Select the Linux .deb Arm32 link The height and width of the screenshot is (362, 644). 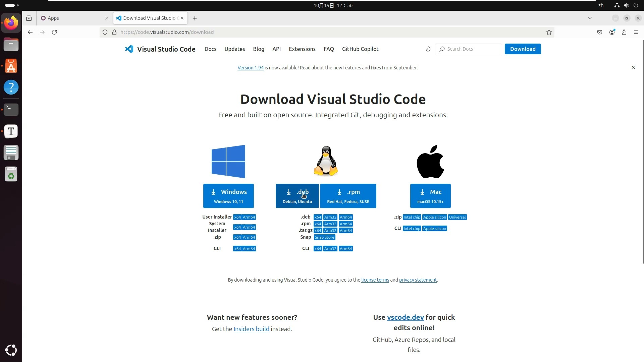pos(330,217)
